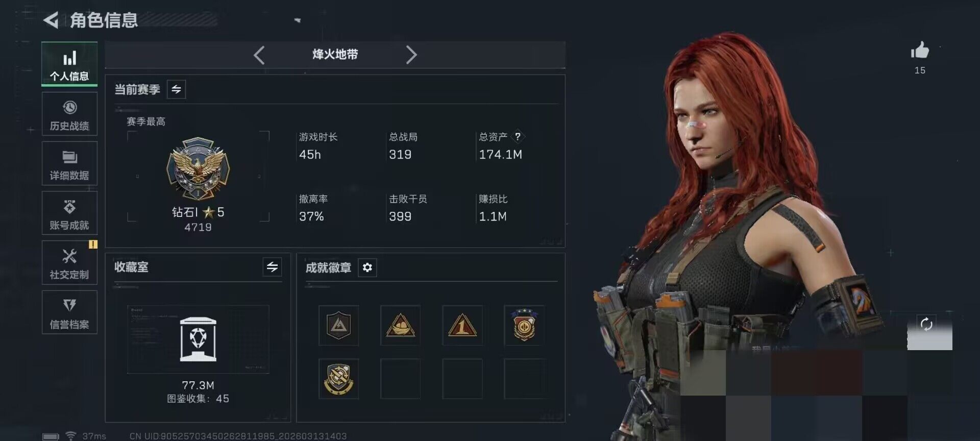Select the red star shield achievement badge

point(524,326)
